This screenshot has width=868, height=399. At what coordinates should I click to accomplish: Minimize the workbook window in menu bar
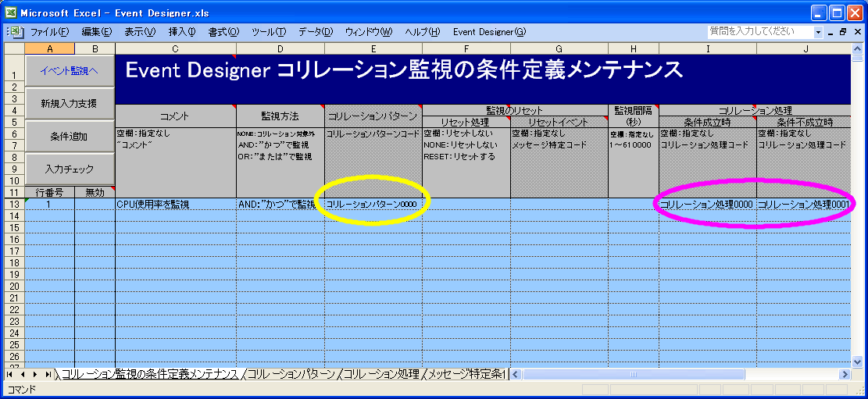click(830, 32)
